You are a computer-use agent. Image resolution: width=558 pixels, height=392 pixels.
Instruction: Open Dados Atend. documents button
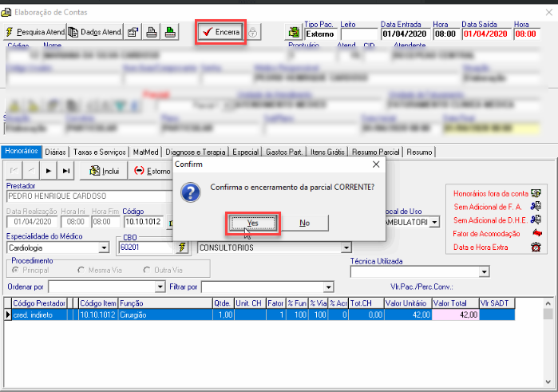(95, 32)
